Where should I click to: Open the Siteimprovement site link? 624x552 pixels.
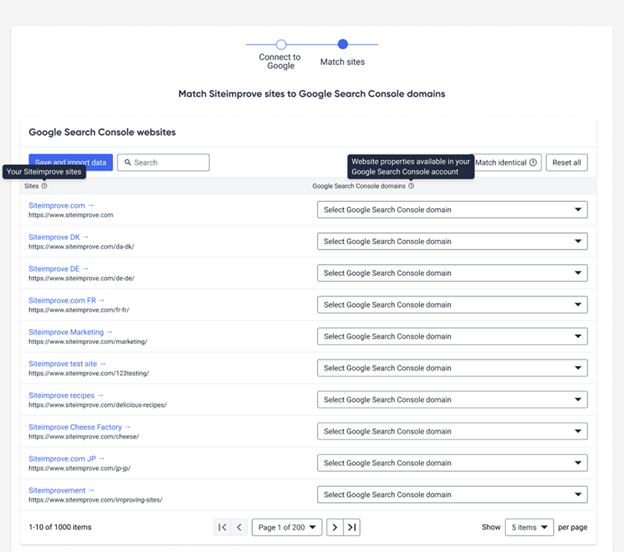[x=61, y=491]
